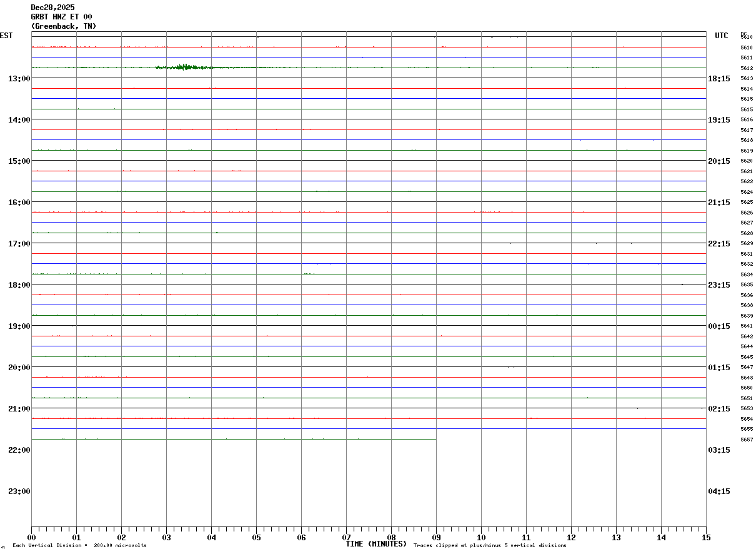The image size is (756, 554).
Task: Click the TIME (MINUTES) axis title
Action: pyautogui.click(x=376, y=544)
